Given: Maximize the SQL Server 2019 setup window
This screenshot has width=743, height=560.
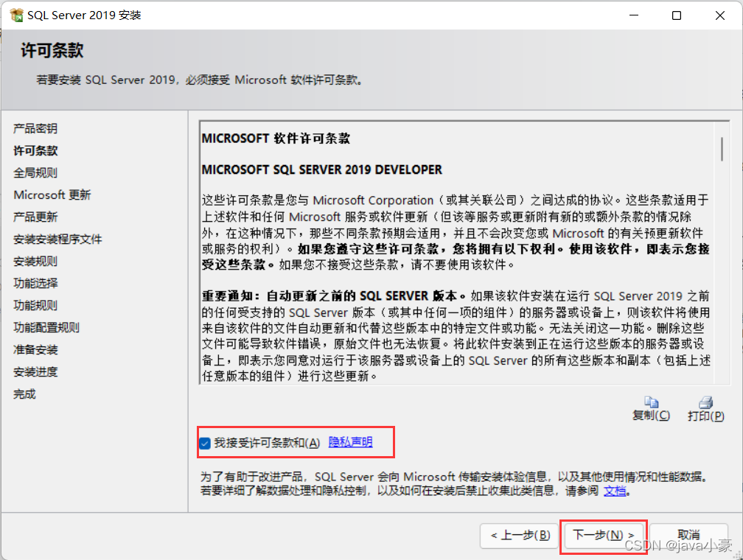Looking at the screenshot, I should pos(677,15).
